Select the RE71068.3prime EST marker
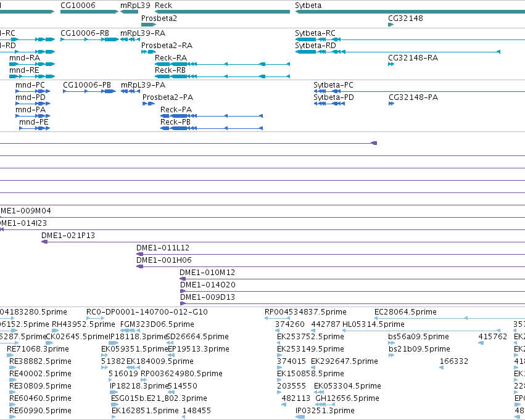This screenshot has height=420, width=525. coord(10,355)
